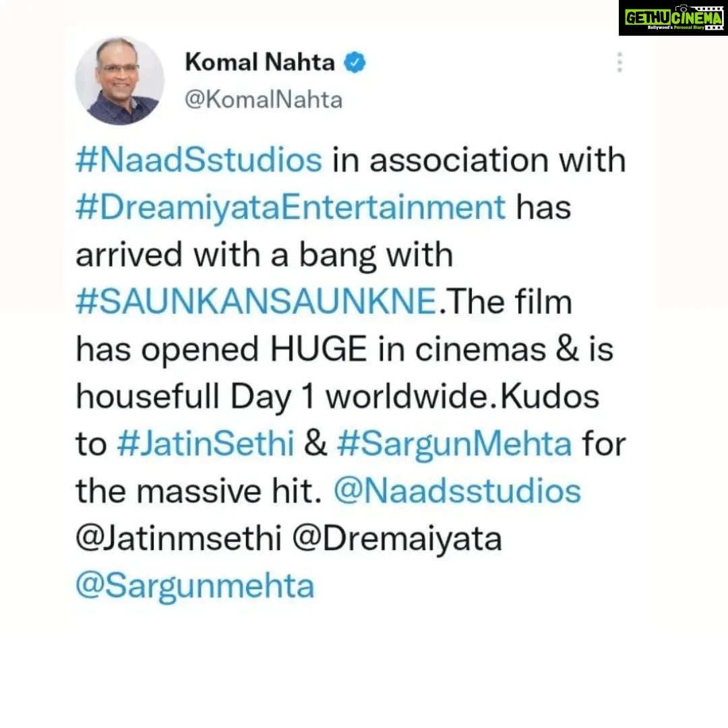Open the #DreamiyataEntertainment hashtag
Screen dimensions: 728x728
[291, 208]
